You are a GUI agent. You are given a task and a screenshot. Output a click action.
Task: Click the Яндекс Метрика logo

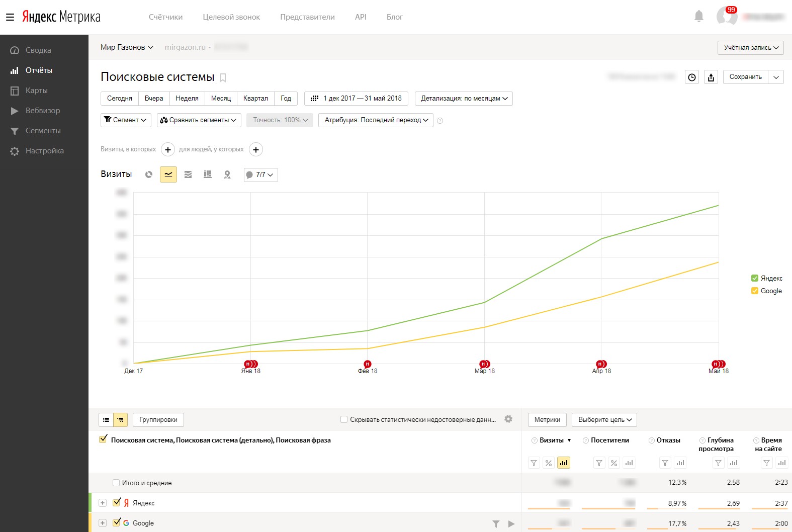coord(61,17)
